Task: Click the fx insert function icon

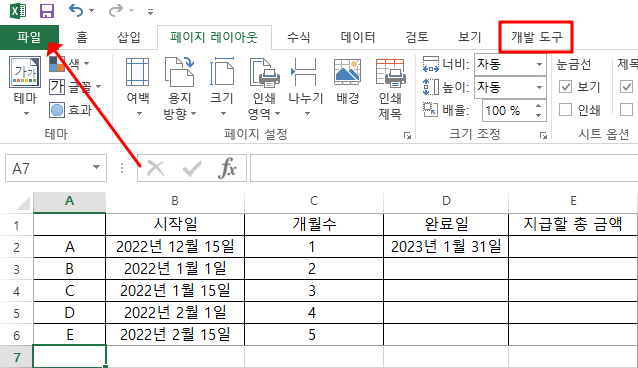Action: pyautogui.click(x=227, y=168)
